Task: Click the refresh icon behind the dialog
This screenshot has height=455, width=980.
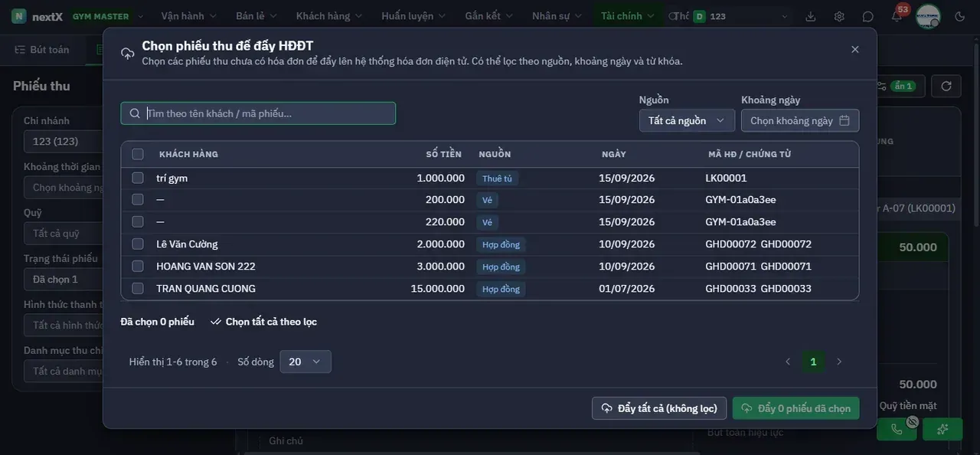Action: (x=946, y=86)
